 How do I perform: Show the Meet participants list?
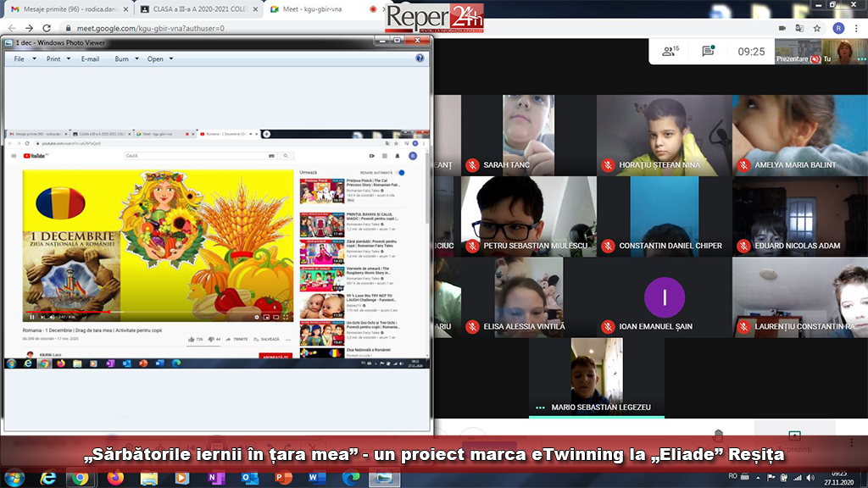670,52
